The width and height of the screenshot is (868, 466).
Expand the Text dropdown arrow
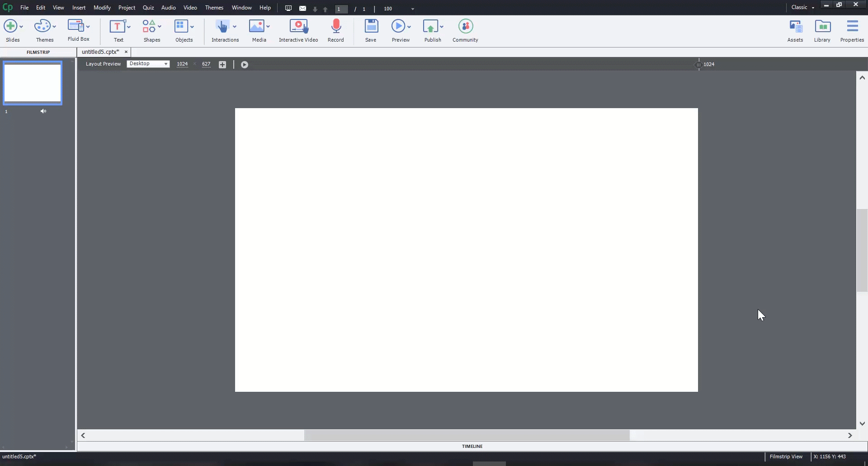129,27
